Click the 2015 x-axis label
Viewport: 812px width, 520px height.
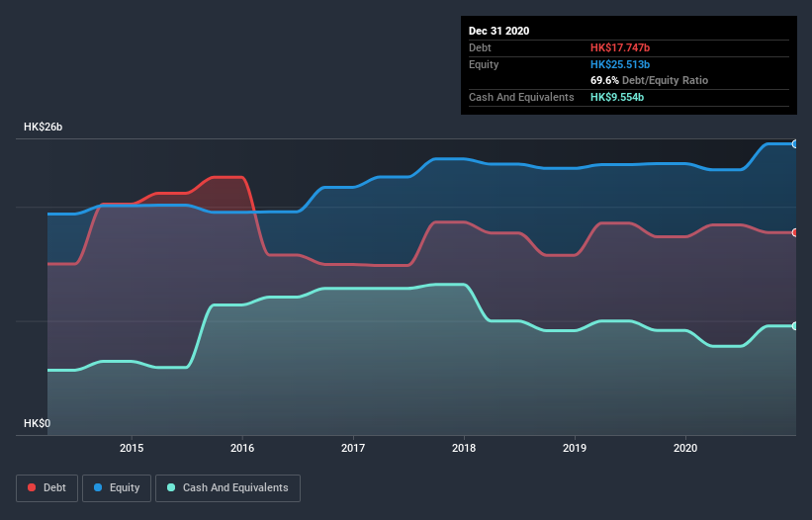tap(132, 448)
